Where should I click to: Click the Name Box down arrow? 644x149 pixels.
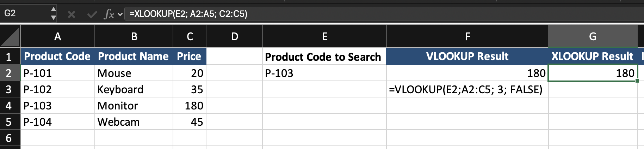click(53, 17)
